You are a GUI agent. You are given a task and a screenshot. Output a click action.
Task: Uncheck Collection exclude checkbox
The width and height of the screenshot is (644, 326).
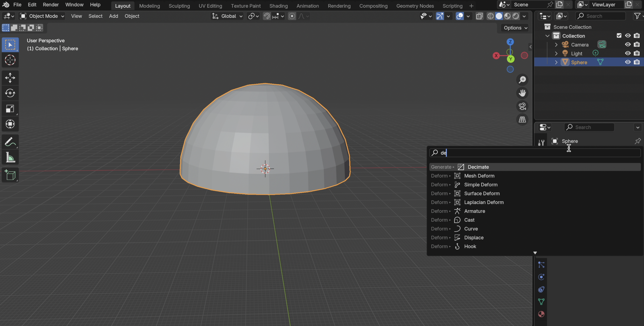point(619,36)
